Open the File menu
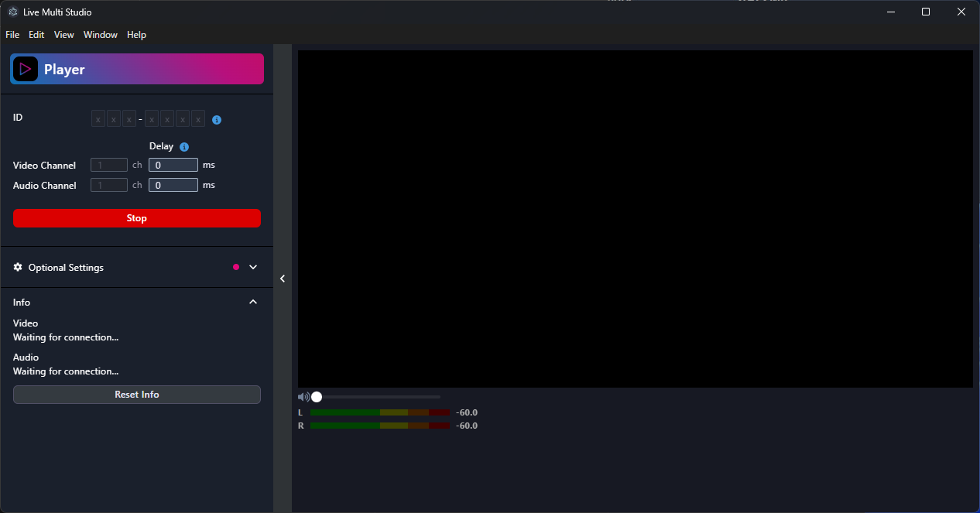This screenshot has width=980, height=513. click(x=12, y=35)
